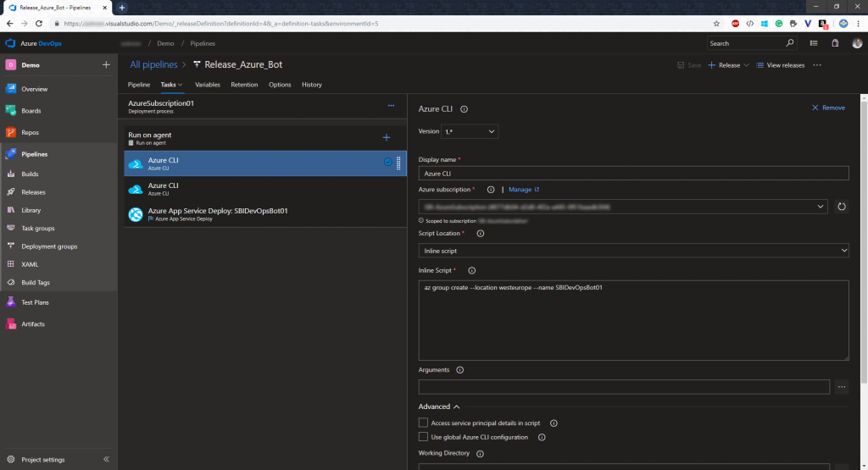Viewport: 868px width, 470px height.
Task: Open Project settings
Action: [x=42, y=460]
